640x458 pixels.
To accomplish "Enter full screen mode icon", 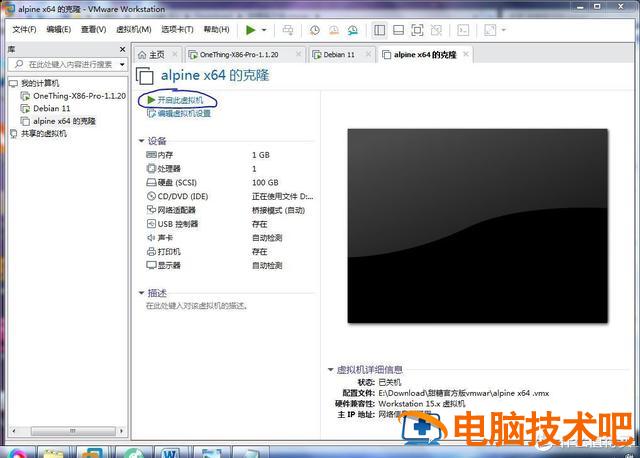I will pos(417,30).
